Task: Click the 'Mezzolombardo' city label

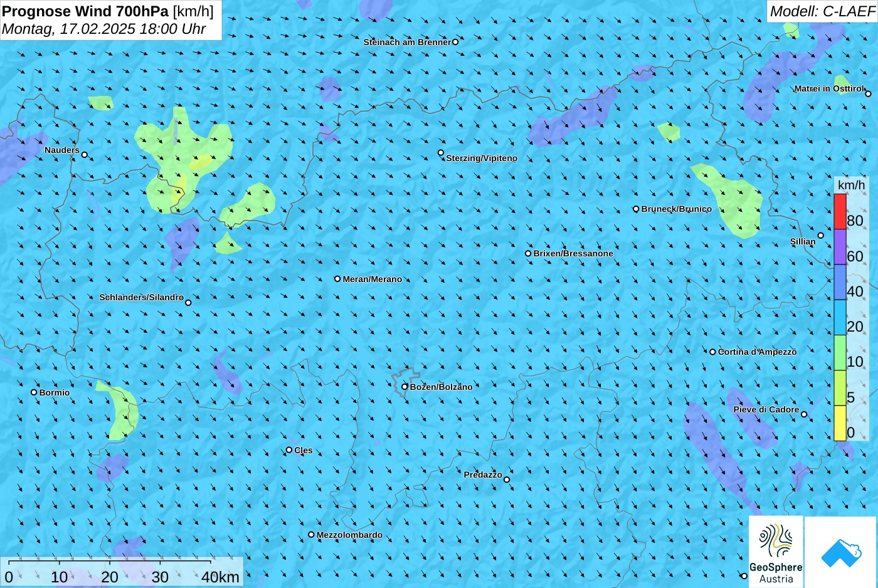Action: tap(349, 535)
